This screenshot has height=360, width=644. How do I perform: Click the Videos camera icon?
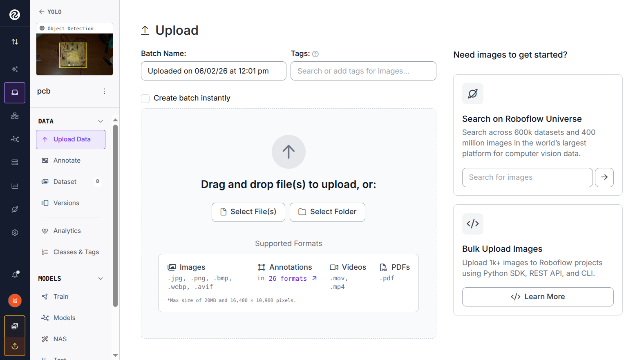point(334,267)
